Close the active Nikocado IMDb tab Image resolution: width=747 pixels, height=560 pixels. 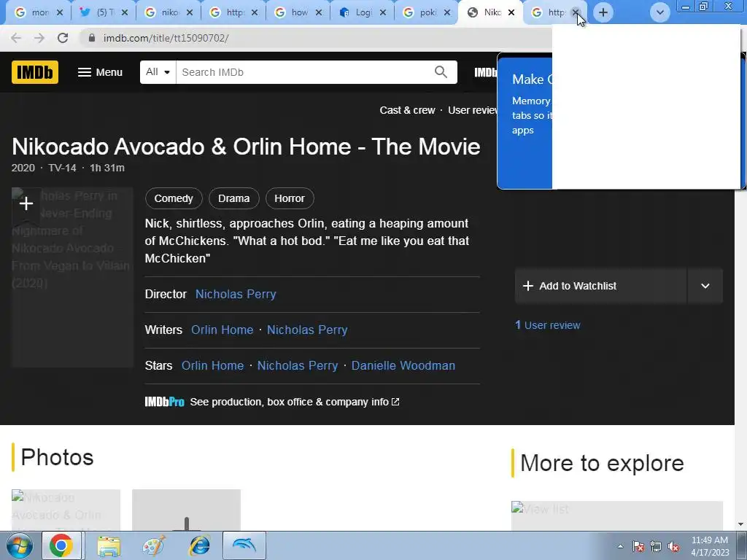click(x=511, y=12)
